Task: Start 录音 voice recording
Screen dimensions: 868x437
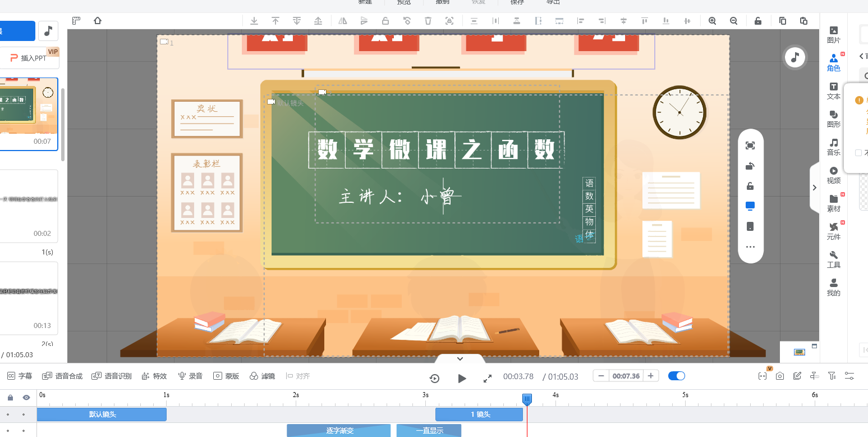Action: click(x=190, y=376)
